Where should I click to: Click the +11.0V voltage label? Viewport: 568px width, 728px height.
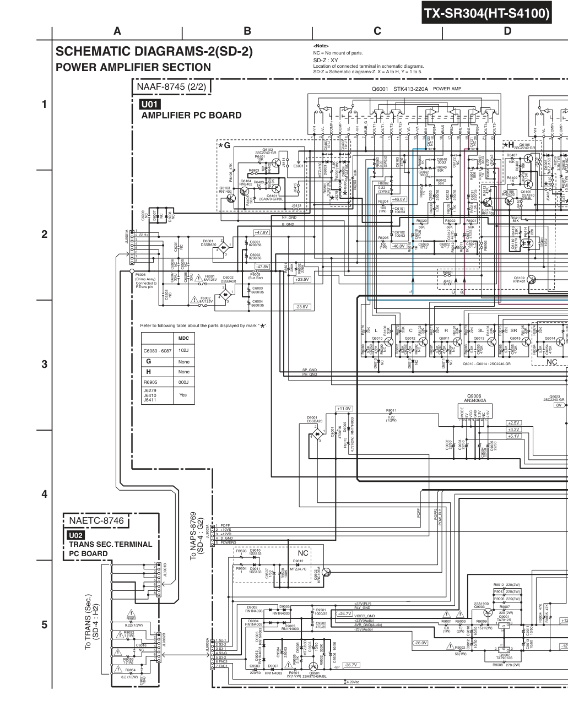pos(344,409)
